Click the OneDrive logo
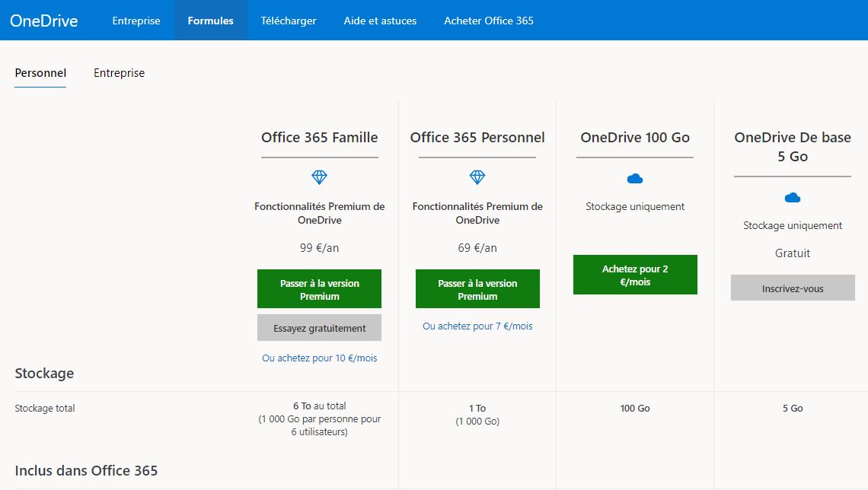 tap(43, 21)
